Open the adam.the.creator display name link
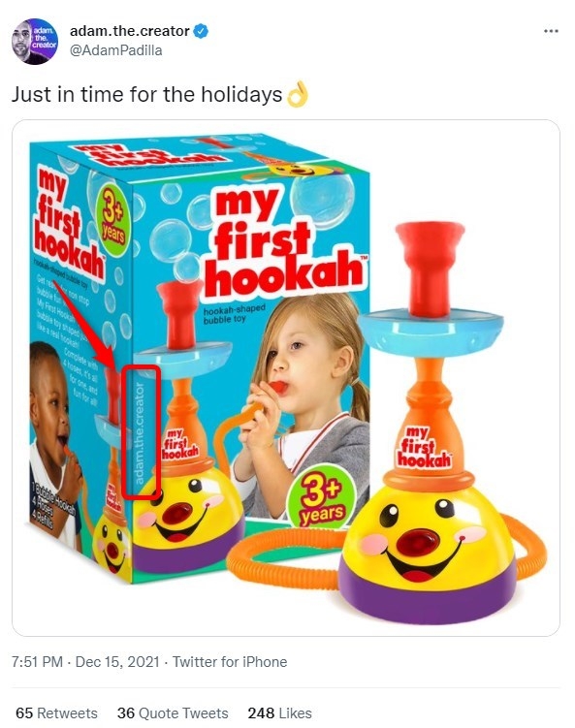 click(130, 31)
